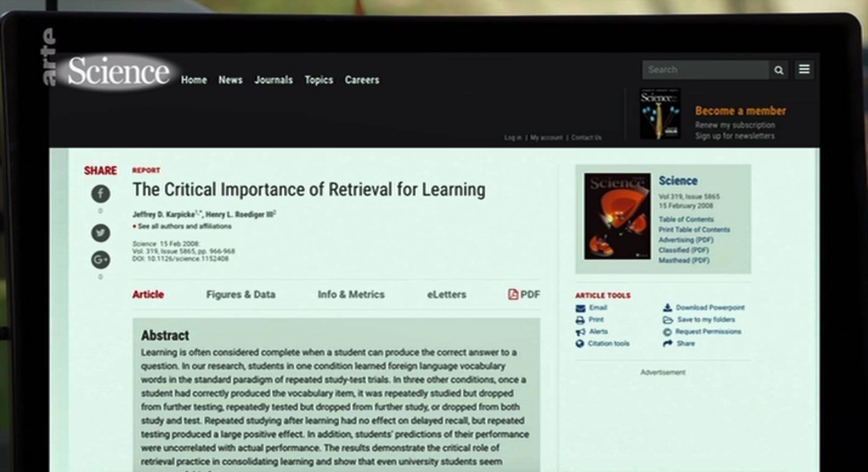Open the Table of Contents link

[x=686, y=220]
